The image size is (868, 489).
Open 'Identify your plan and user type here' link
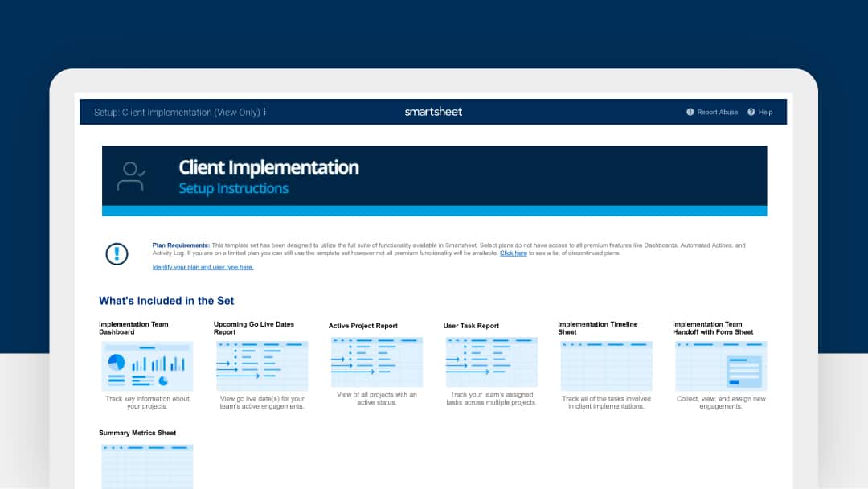[203, 267]
